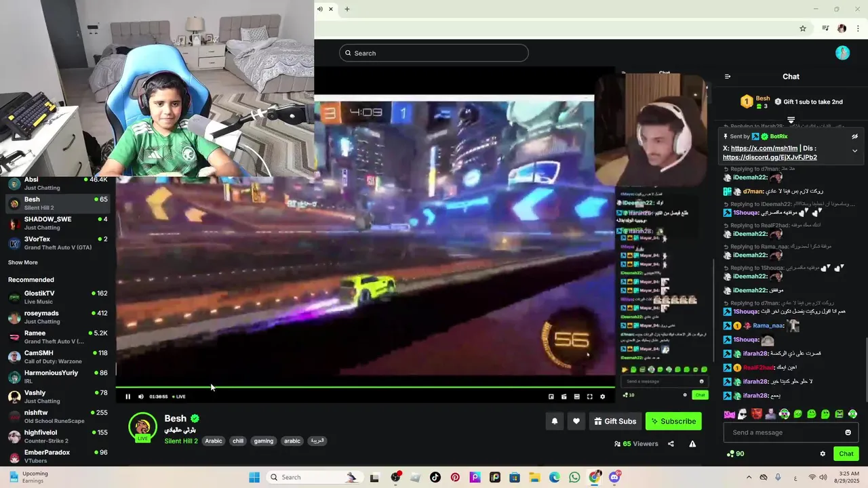Open chat settings gear icon
The image size is (868, 488).
point(823,454)
